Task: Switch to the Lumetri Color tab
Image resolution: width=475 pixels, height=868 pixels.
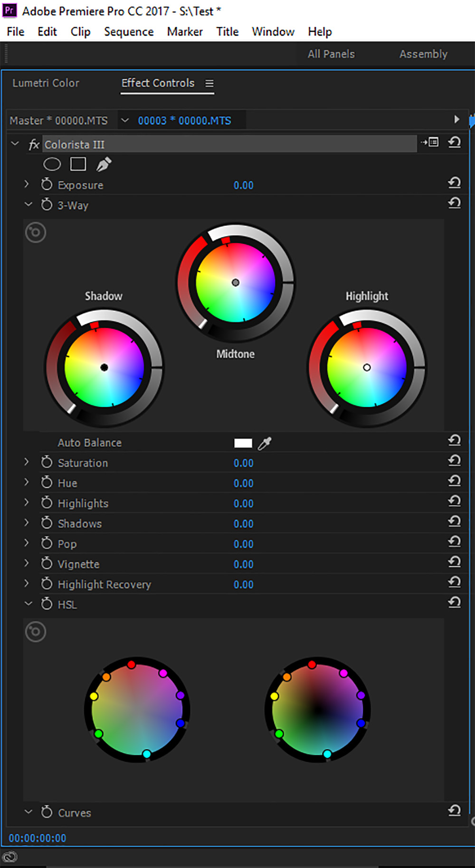Action: [x=46, y=83]
